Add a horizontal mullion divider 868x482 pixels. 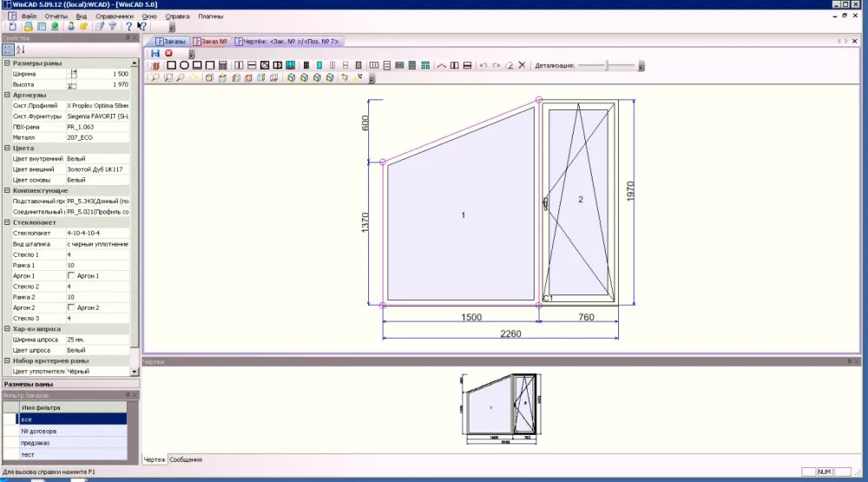click(x=252, y=65)
